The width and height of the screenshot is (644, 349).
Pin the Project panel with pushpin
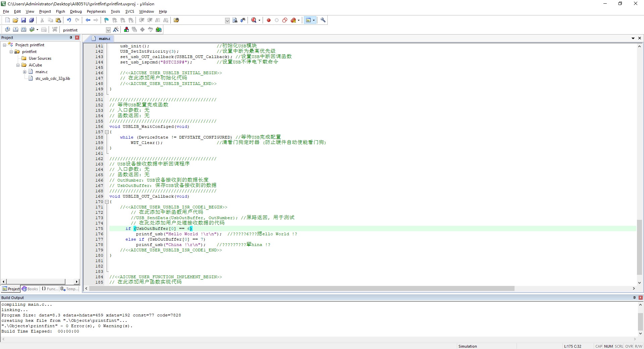(x=71, y=38)
